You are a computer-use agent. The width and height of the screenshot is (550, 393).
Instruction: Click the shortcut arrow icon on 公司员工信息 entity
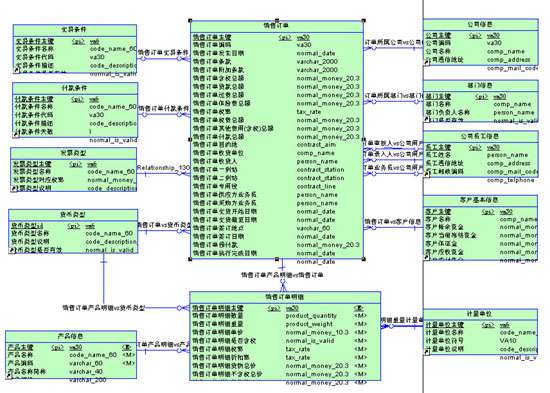pos(427,174)
